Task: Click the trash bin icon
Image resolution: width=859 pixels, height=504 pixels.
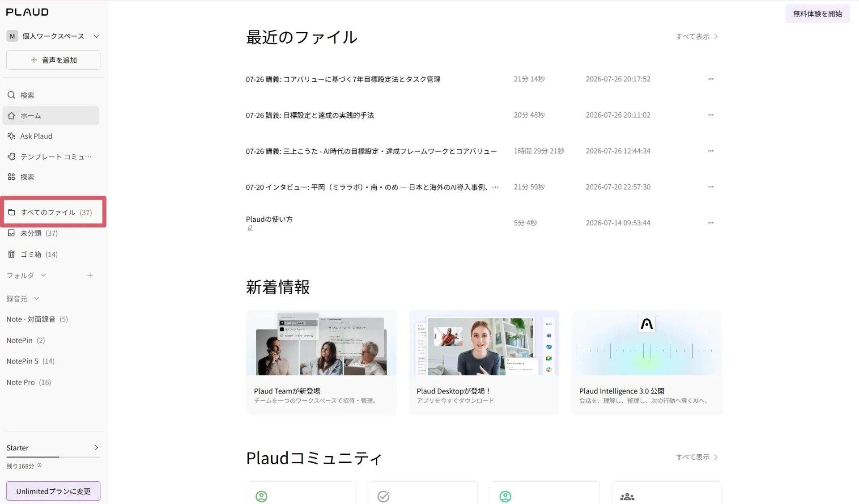Action: pyautogui.click(x=12, y=254)
